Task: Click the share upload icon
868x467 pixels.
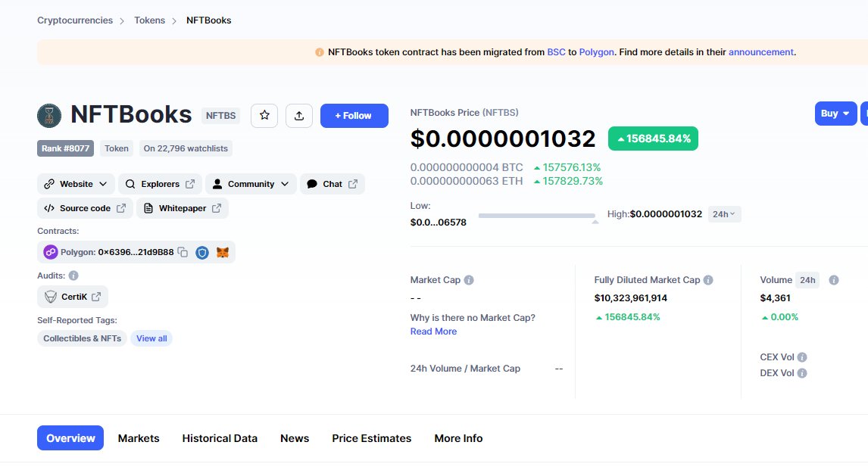Action: click(x=299, y=116)
